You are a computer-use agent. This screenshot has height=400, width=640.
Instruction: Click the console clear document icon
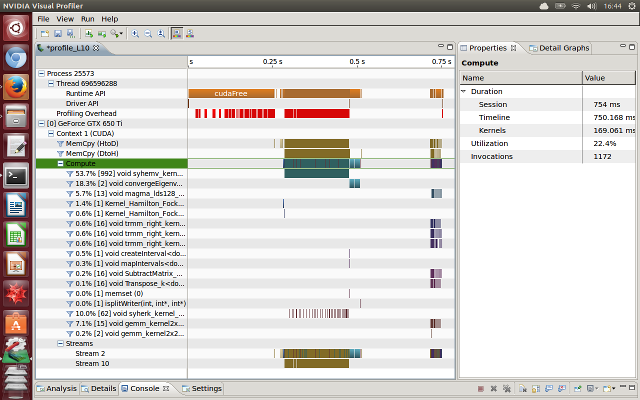pos(523,389)
